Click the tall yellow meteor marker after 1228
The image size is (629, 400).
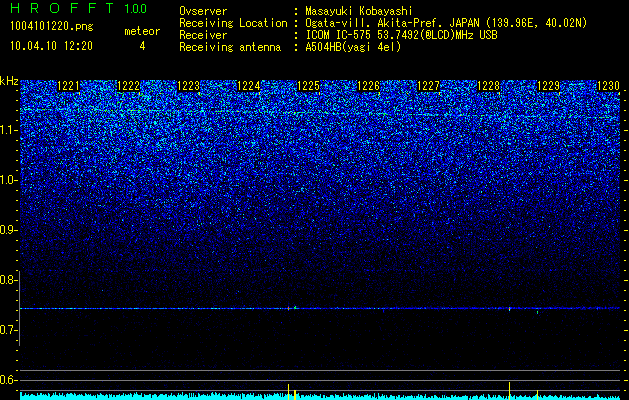point(509,391)
